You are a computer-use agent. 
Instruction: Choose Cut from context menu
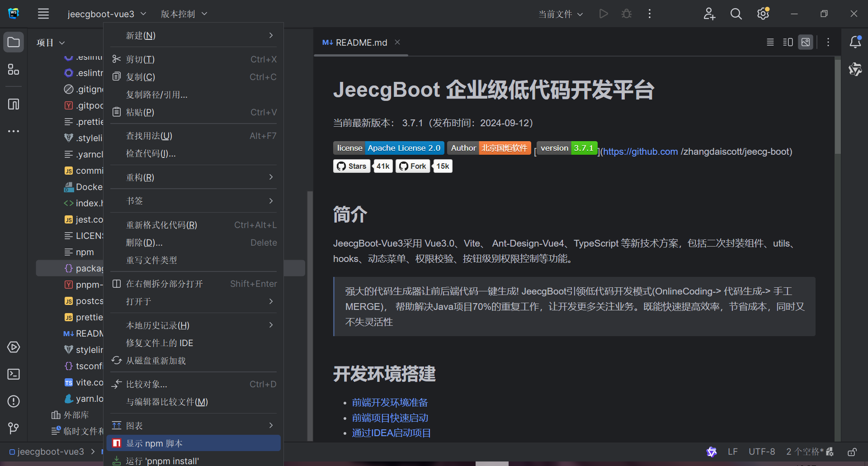[x=193, y=59]
